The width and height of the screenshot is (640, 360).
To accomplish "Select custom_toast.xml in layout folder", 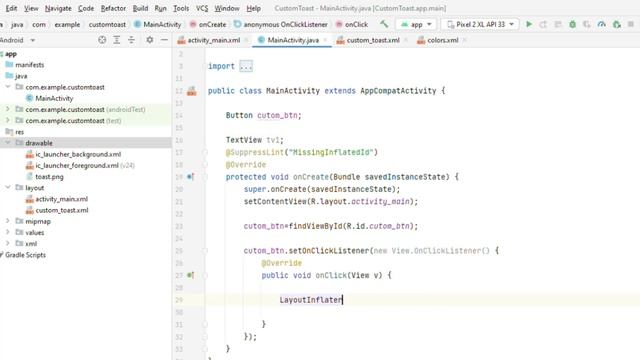I will [x=57, y=210].
